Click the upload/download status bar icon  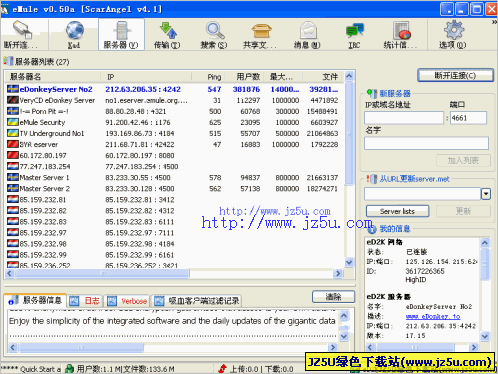point(223,369)
